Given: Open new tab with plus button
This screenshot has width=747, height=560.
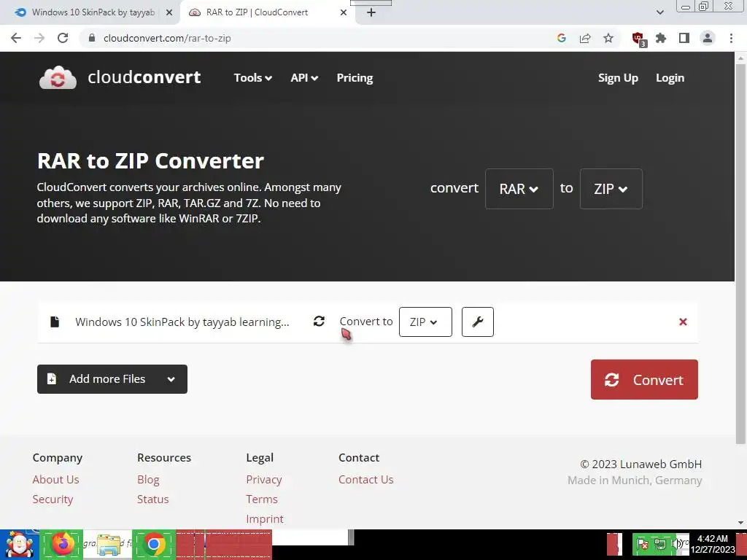Looking at the screenshot, I should (x=371, y=12).
